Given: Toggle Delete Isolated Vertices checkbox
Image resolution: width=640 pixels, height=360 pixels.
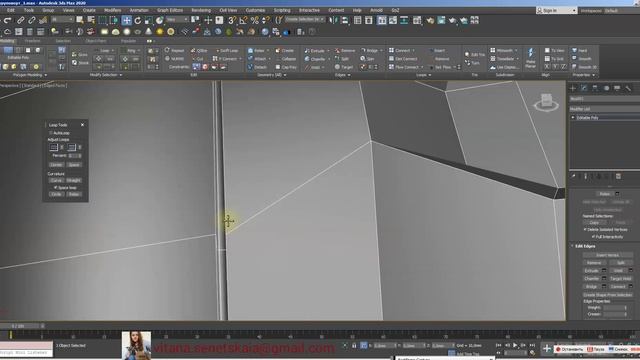Looking at the screenshot, I should coord(585,230).
